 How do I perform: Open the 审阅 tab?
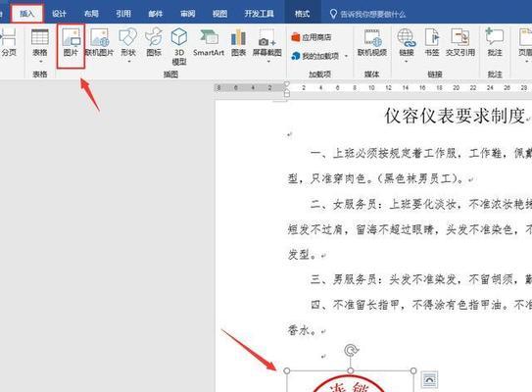pyautogui.click(x=188, y=14)
